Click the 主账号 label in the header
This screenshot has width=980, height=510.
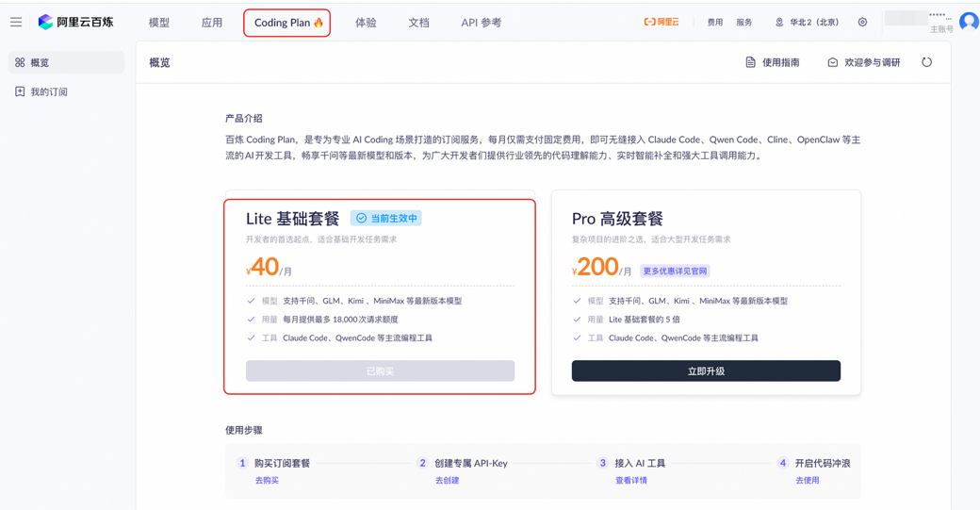point(941,29)
